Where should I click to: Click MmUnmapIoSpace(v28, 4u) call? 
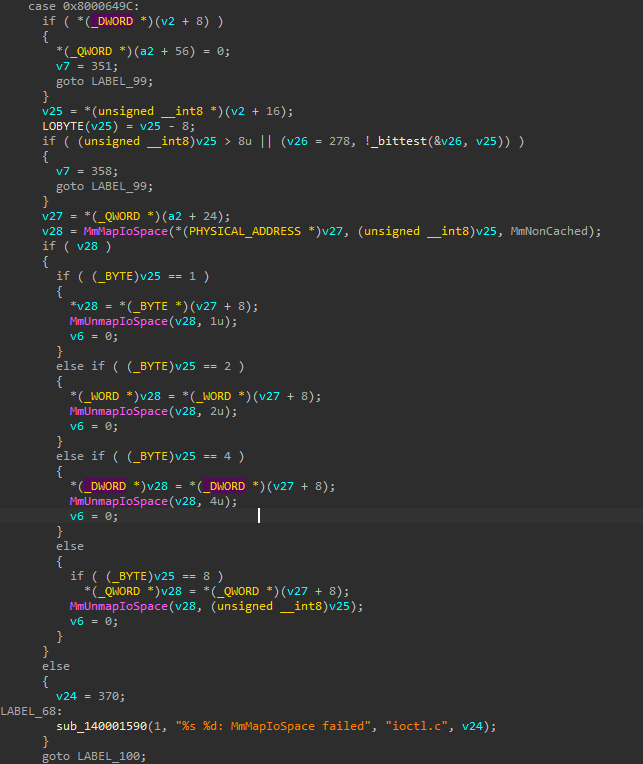pyautogui.click(x=153, y=501)
